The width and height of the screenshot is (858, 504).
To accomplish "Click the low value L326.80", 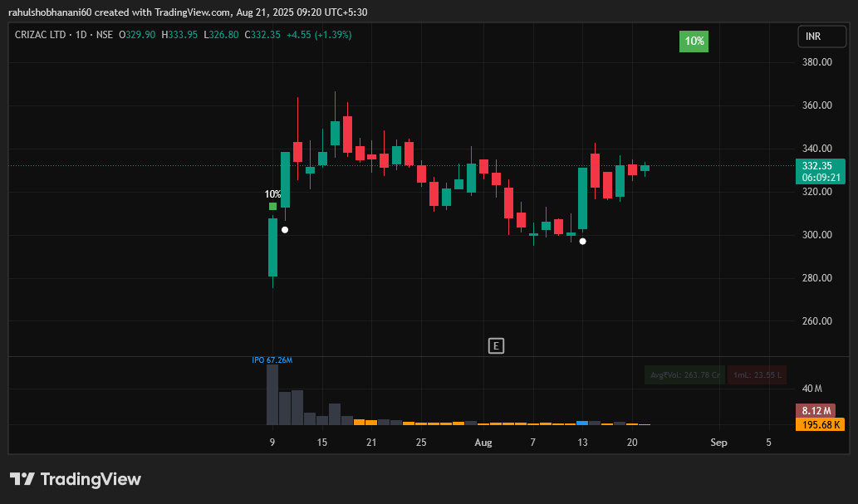I will tap(221, 35).
